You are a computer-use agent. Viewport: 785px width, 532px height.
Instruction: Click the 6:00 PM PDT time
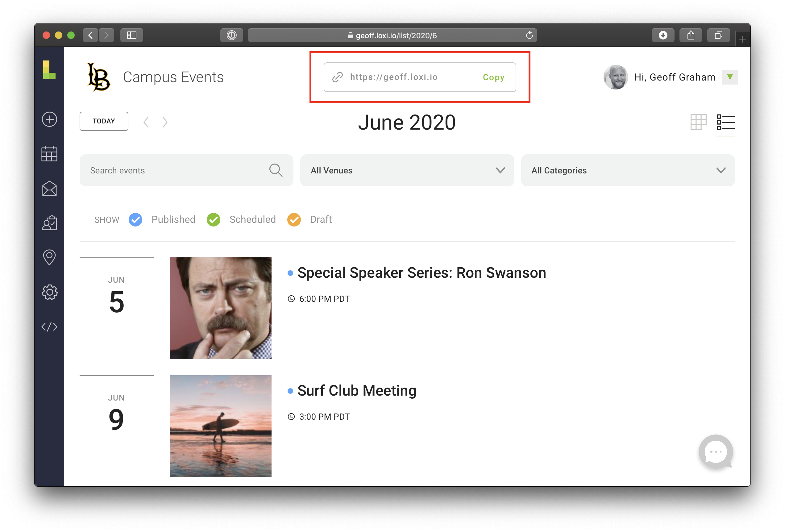pyautogui.click(x=324, y=299)
